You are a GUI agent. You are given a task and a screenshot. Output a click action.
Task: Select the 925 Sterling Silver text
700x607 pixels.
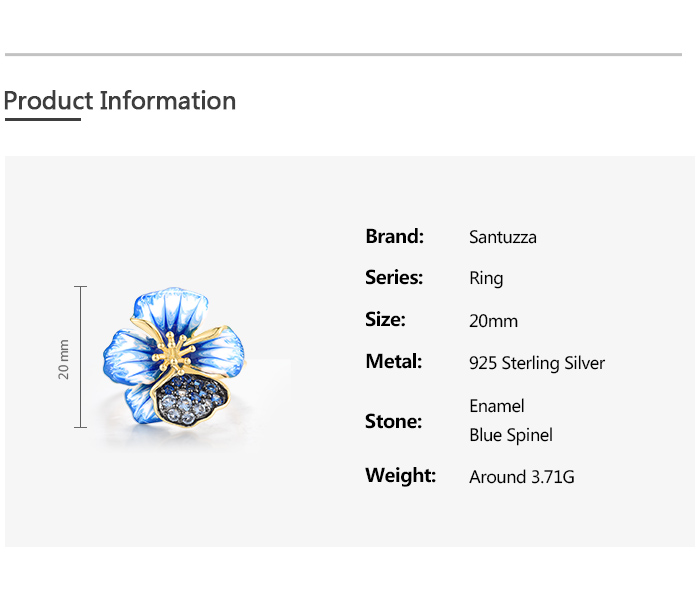(x=536, y=363)
